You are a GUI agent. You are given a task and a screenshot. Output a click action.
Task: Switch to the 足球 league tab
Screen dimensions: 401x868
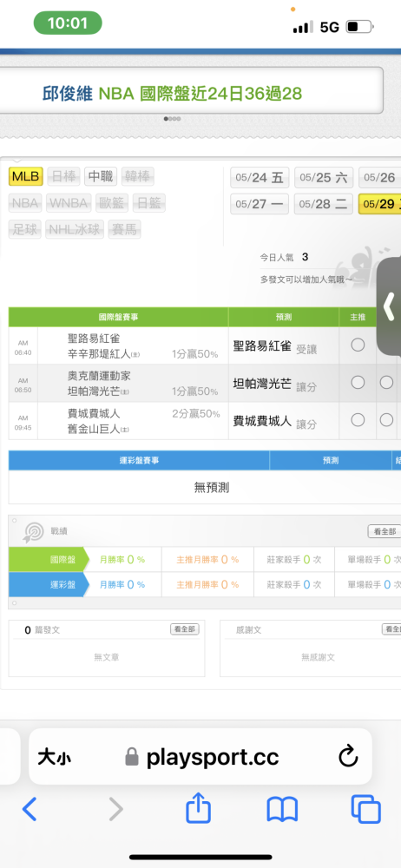pos(25,229)
